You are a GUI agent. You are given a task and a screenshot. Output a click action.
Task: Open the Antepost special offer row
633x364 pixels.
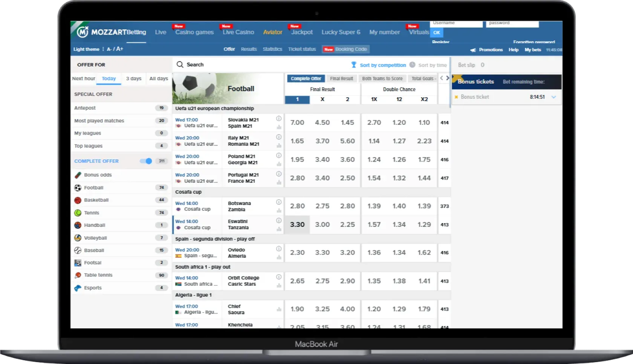[x=121, y=108]
